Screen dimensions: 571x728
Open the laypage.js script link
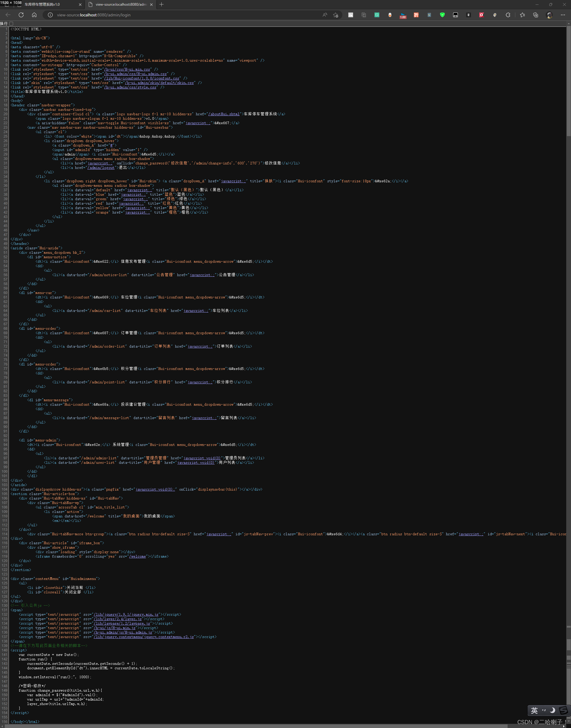pos(122,624)
